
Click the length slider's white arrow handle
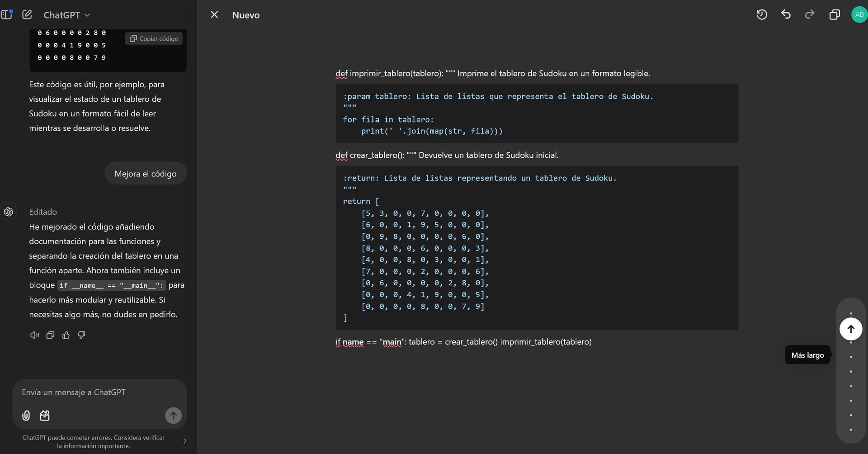(851, 329)
